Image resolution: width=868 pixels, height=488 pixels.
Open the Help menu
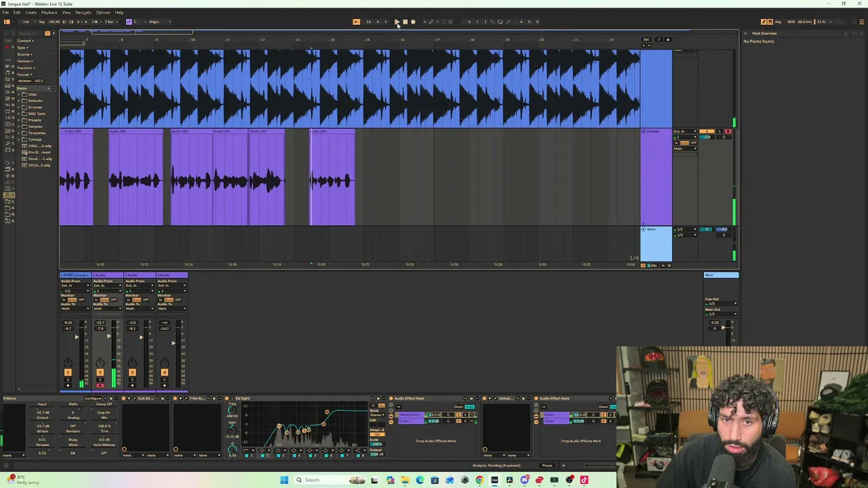click(x=119, y=12)
